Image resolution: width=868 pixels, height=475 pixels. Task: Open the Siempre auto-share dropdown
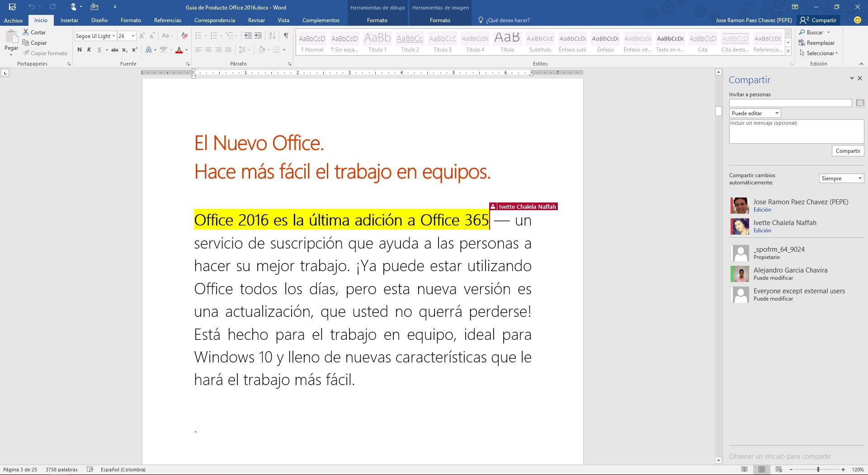(841, 179)
